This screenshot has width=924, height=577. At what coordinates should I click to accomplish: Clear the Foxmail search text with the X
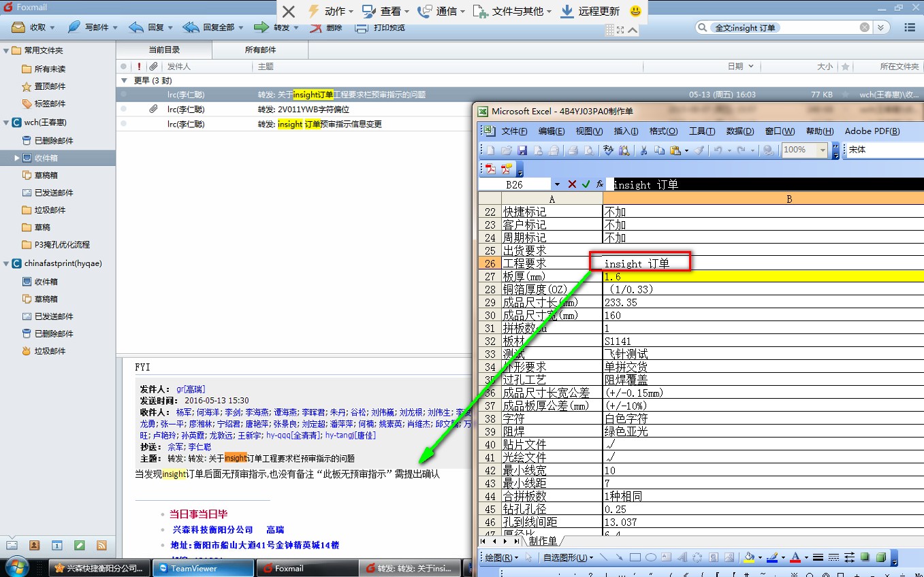[865, 28]
